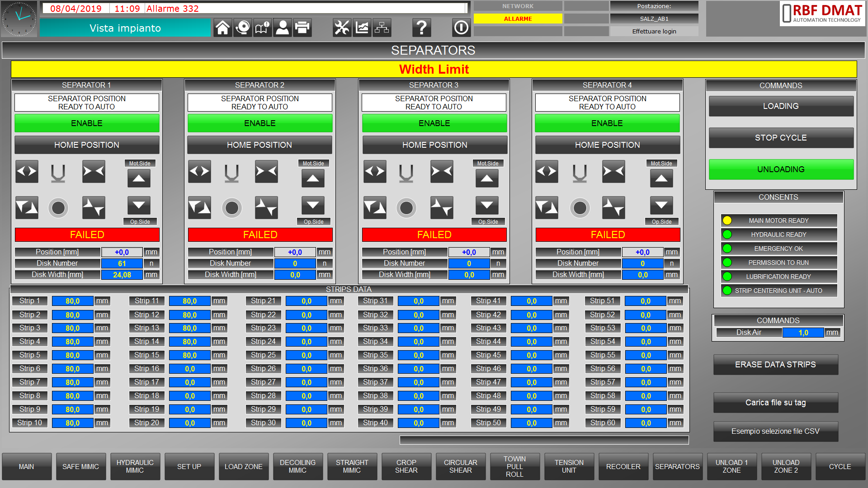Open the home screen icon
The image size is (868, 488).
click(x=222, y=28)
